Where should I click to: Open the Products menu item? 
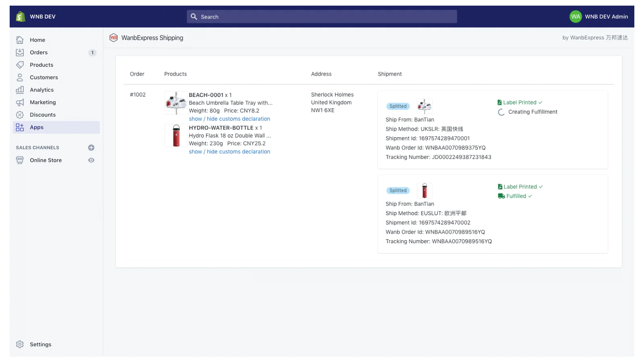tap(56, 65)
